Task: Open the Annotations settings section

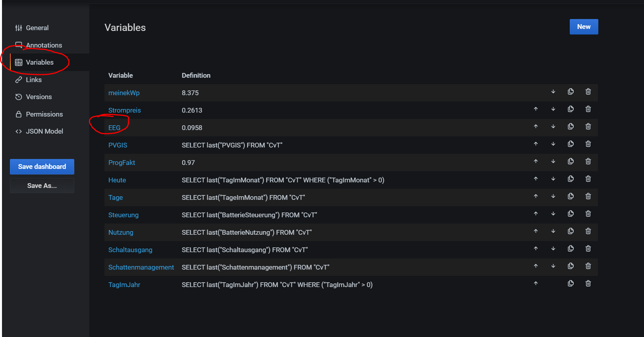Action: pos(44,45)
